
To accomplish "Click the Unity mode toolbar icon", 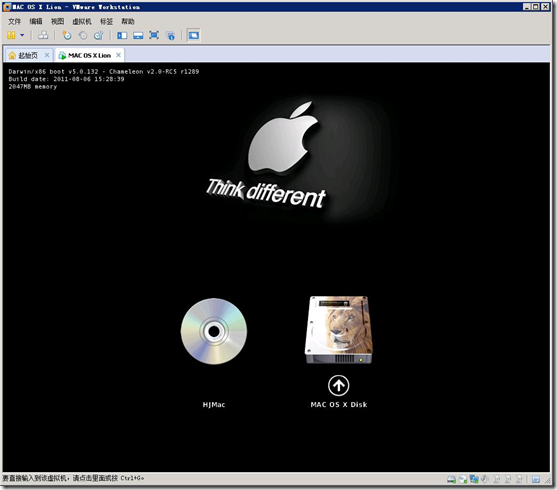I will click(x=171, y=35).
